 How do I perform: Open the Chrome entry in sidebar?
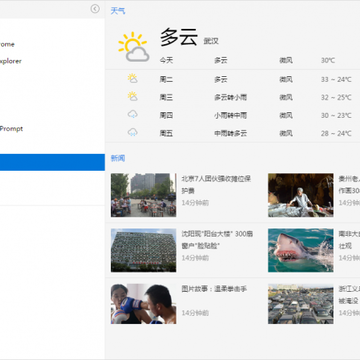(x=7, y=44)
